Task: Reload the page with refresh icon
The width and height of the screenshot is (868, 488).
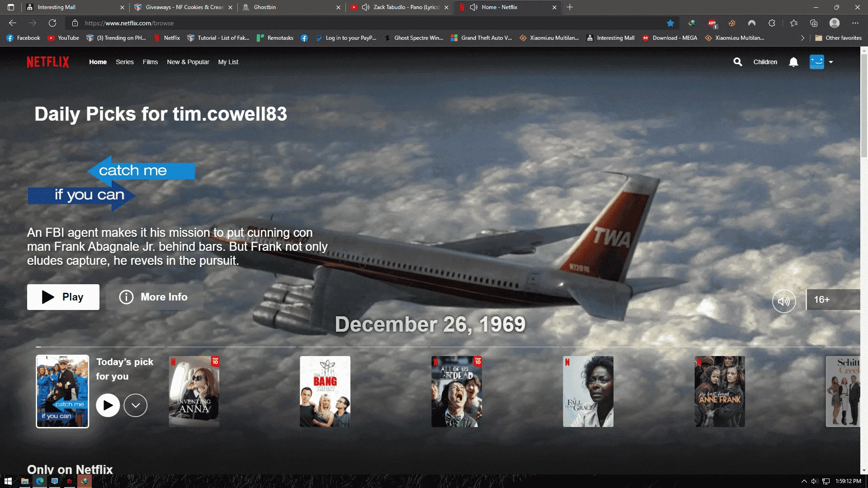Action: click(x=52, y=23)
